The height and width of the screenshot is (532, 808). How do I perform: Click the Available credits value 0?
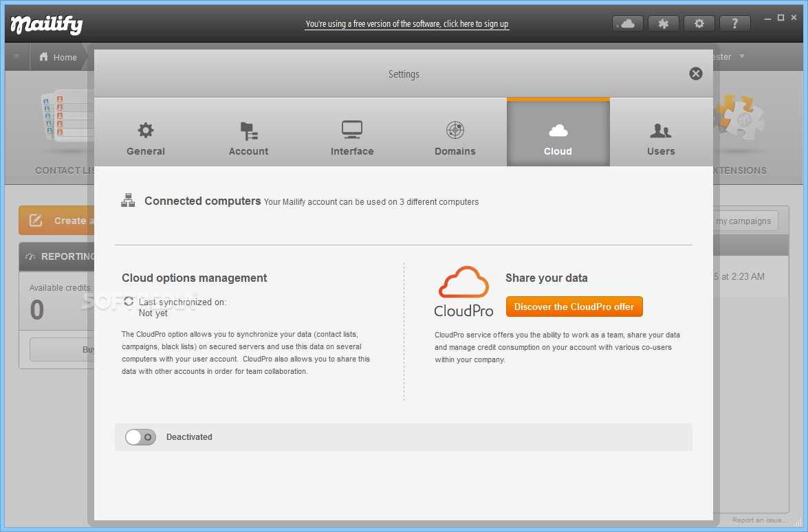click(36, 310)
